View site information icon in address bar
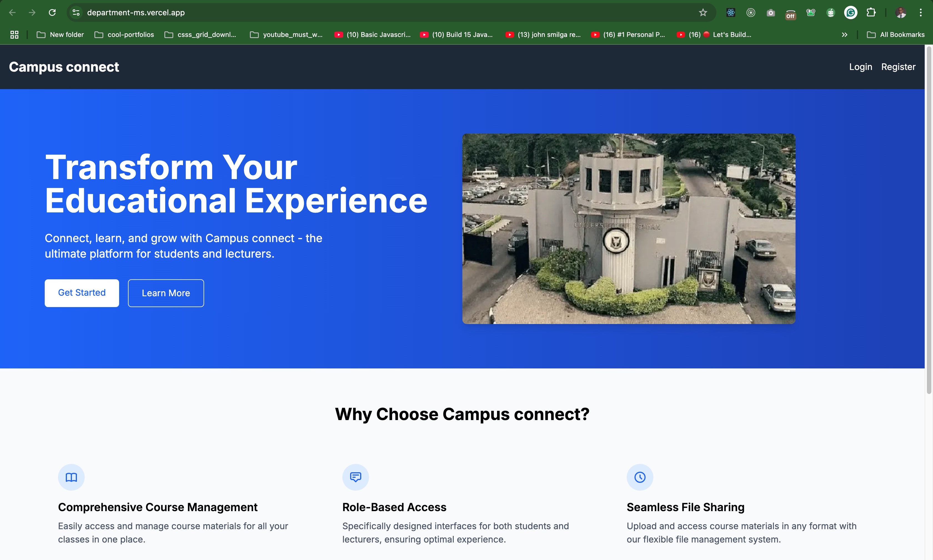The width and height of the screenshot is (933, 560). pos(76,12)
